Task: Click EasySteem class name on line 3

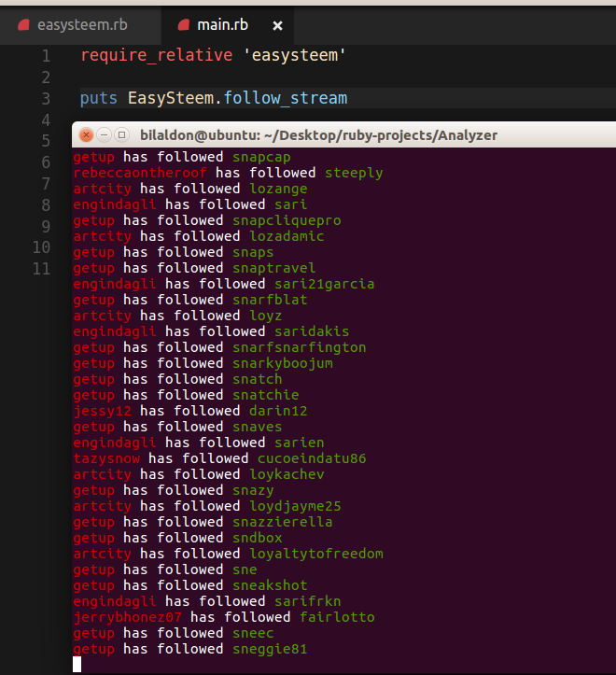Action: pyautogui.click(x=171, y=98)
